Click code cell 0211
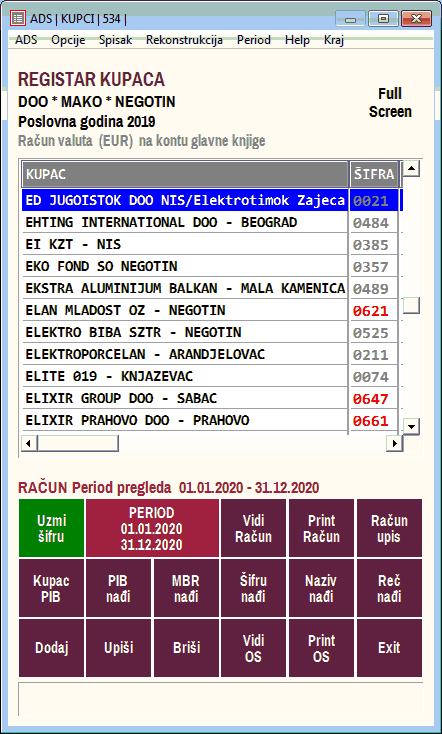The image size is (442, 734). point(374,354)
